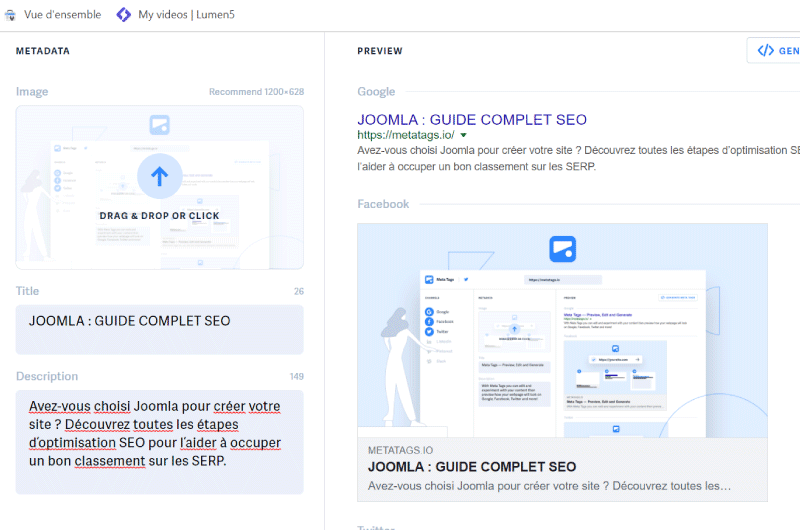
Task: Expand the green dropdown arrow beside URL
Action: (463, 135)
